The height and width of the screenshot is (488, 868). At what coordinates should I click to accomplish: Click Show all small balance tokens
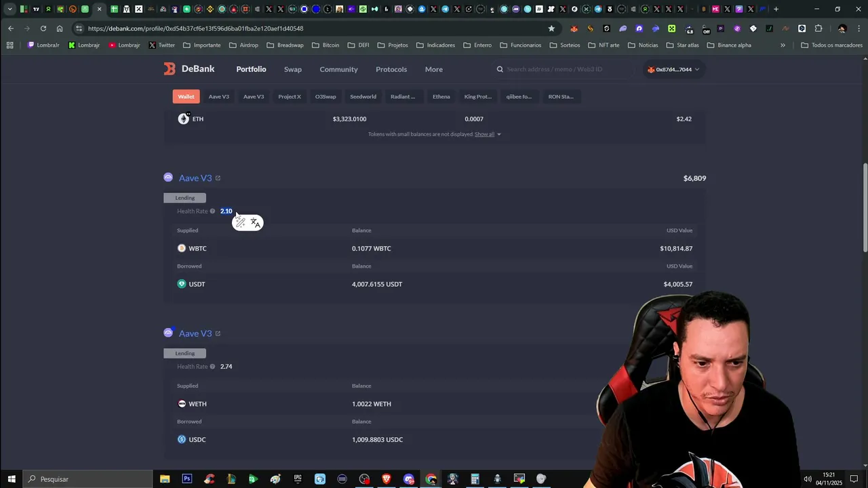click(x=484, y=134)
